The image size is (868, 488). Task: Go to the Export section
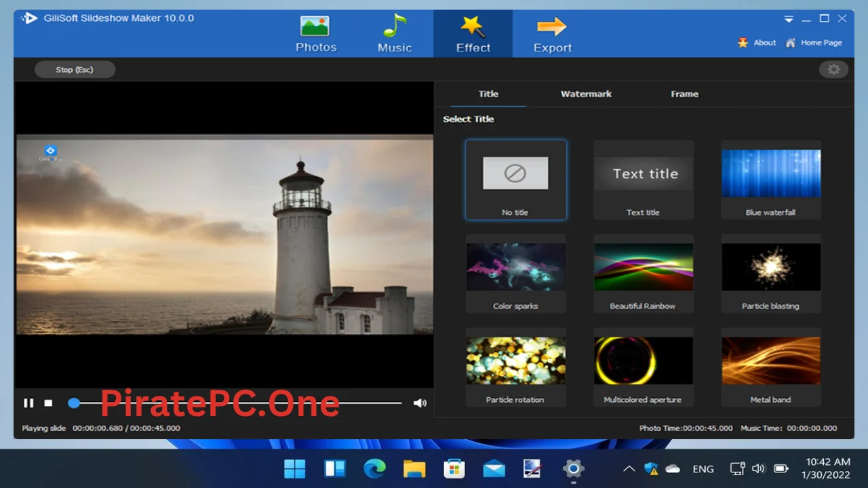[x=553, y=34]
